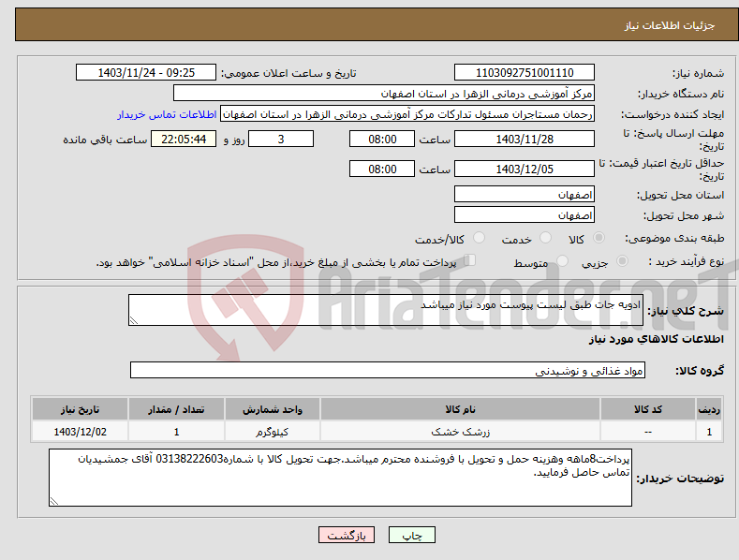Click the remaining time field 22:05:44
The width and height of the screenshot is (739, 560).
(184, 139)
